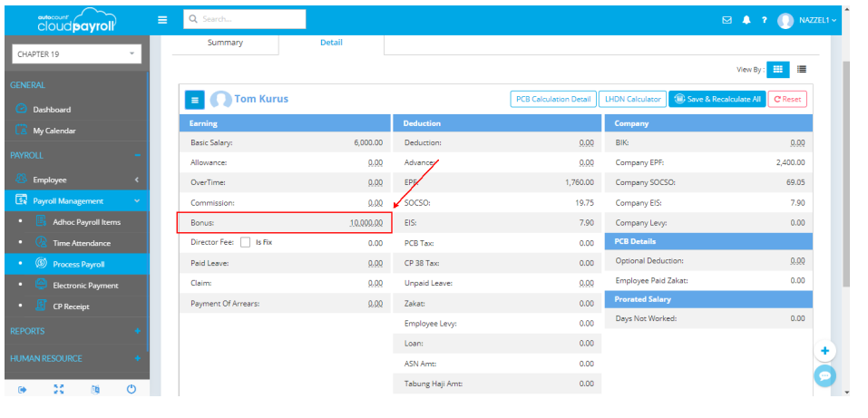Switch to grid view icon
Viewport: 868px width, 418px height.
(778, 69)
